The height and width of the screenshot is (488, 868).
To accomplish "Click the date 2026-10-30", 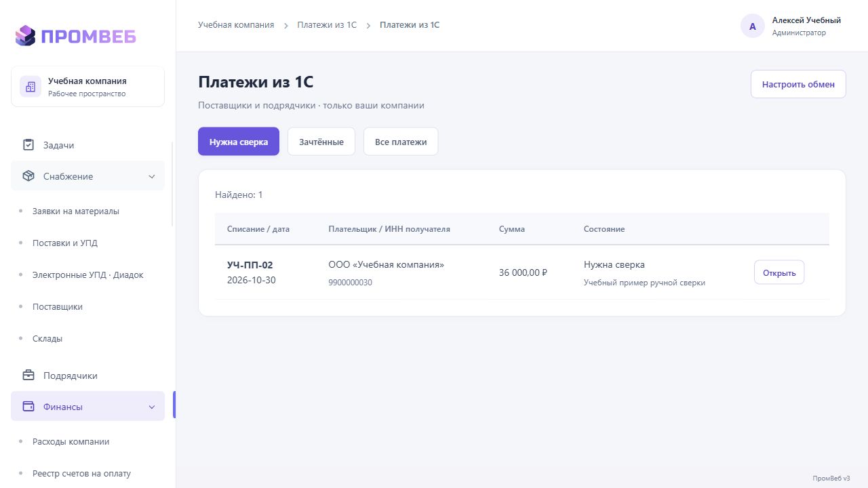I will [x=252, y=280].
